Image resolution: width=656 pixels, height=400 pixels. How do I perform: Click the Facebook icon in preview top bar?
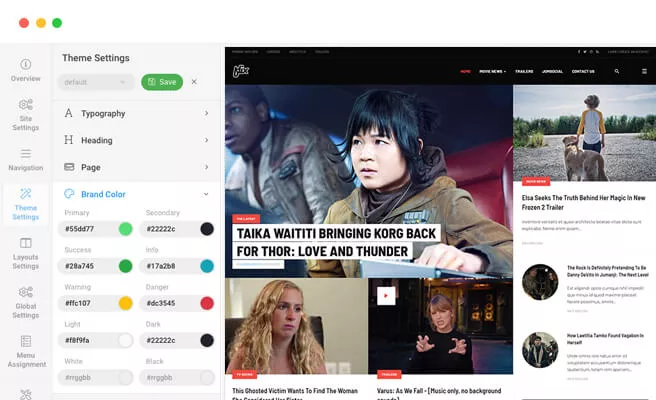pyautogui.click(x=579, y=52)
